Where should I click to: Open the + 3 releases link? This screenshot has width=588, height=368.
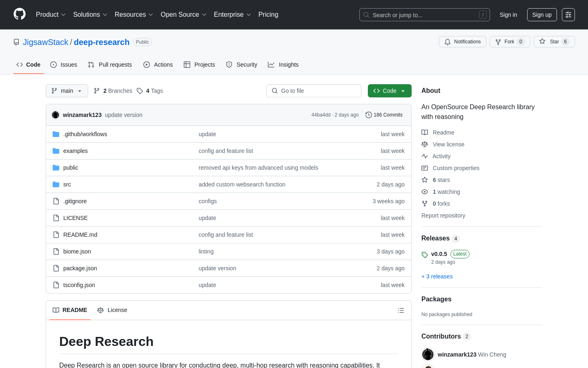tap(437, 276)
